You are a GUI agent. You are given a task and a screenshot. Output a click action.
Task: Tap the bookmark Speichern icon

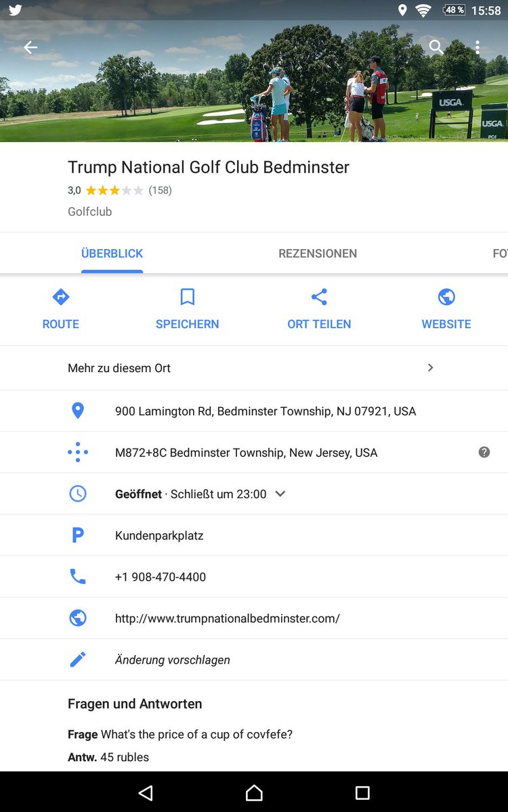click(x=187, y=296)
